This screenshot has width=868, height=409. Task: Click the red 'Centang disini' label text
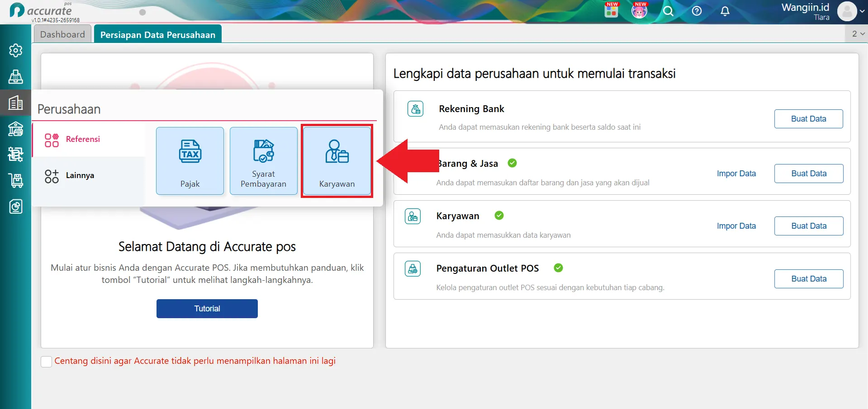[195, 361]
